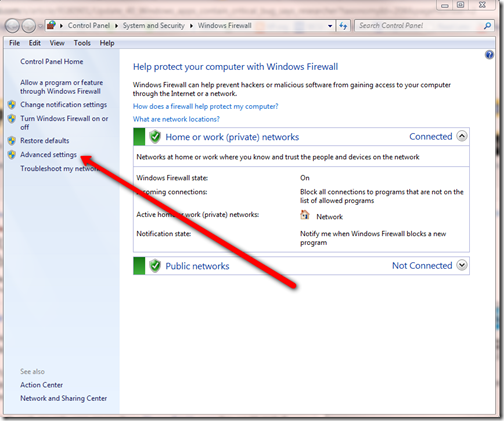Open the File menu
This screenshot has height=421, width=504.
[x=14, y=43]
